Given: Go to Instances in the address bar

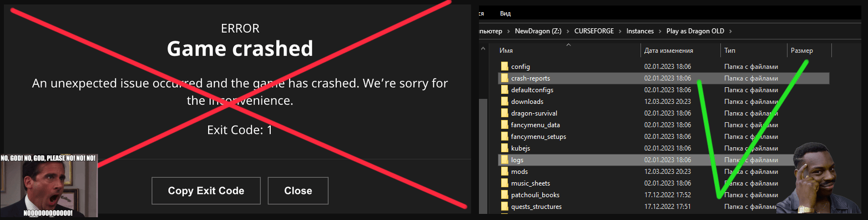Looking at the screenshot, I should click(x=640, y=31).
